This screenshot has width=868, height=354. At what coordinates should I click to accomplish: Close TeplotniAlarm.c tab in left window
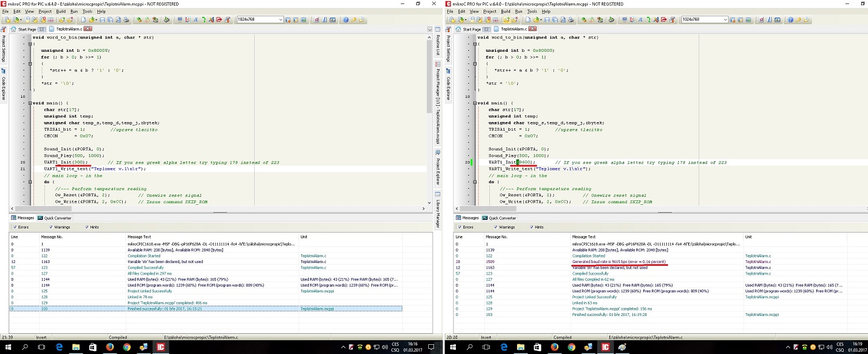click(x=88, y=29)
